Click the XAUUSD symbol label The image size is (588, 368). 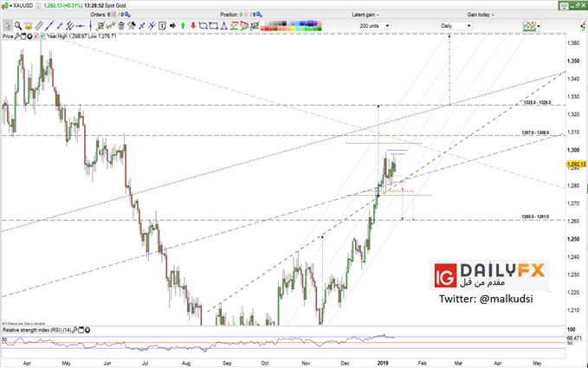point(23,5)
